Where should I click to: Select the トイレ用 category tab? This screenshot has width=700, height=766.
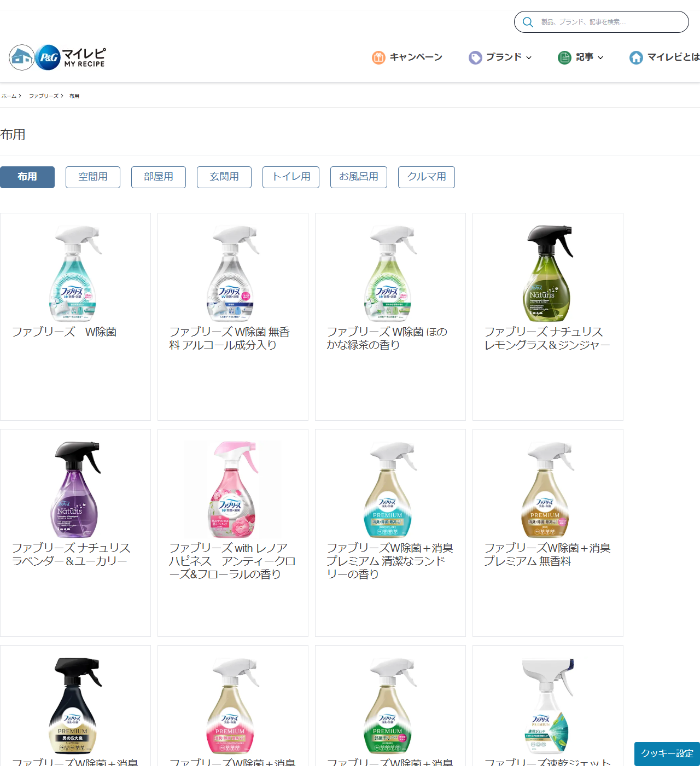coord(291,177)
